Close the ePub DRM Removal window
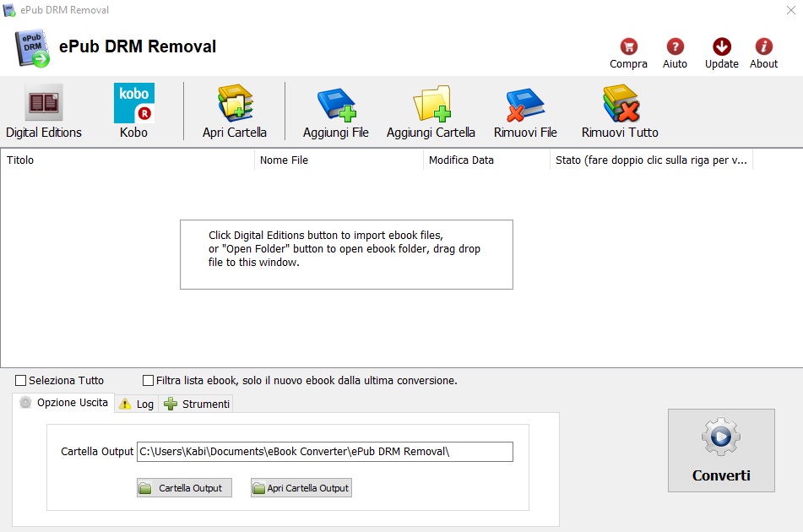Screen dimensions: 803x532 click(790, 10)
